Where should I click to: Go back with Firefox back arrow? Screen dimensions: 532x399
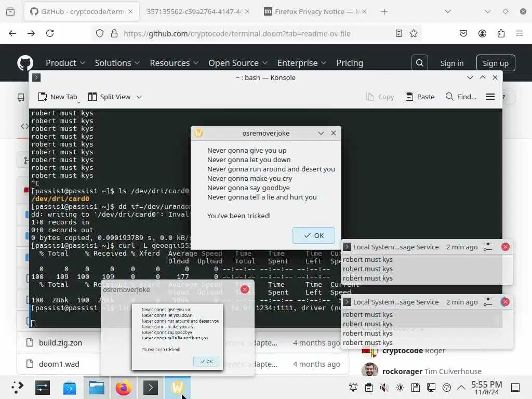12,33
